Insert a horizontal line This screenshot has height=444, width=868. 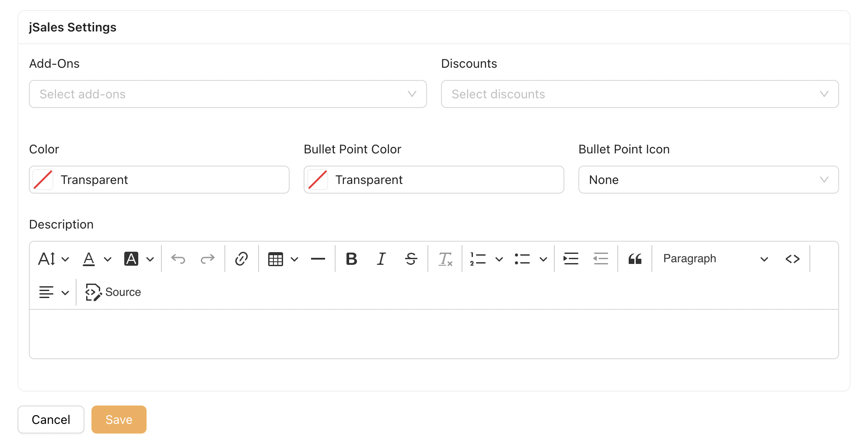point(318,259)
